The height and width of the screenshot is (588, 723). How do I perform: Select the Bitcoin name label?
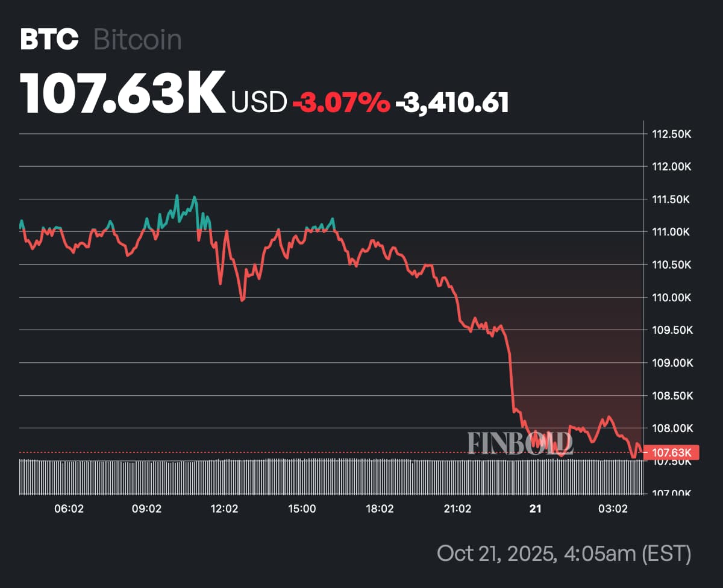(138, 40)
